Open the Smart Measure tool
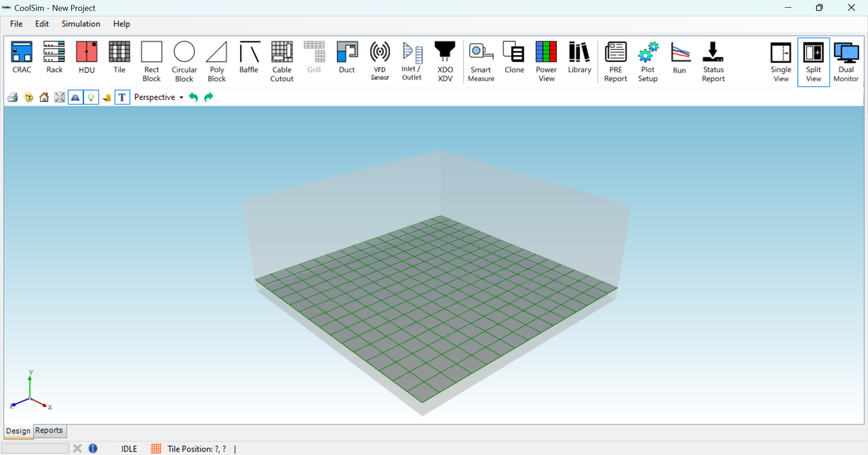 coord(481,59)
